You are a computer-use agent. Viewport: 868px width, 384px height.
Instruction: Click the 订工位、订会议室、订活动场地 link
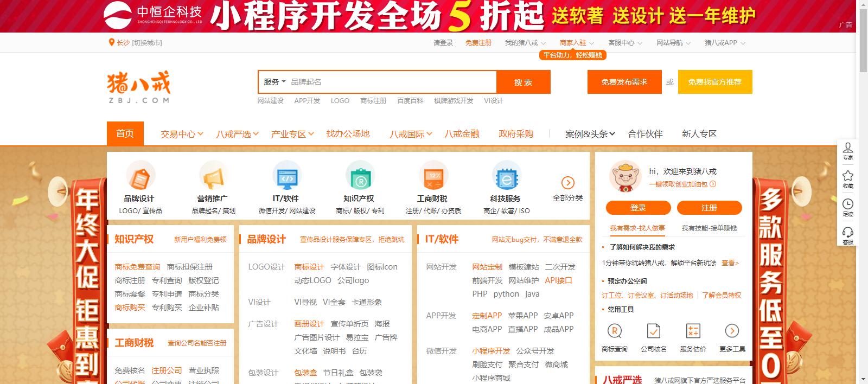(x=647, y=296)
